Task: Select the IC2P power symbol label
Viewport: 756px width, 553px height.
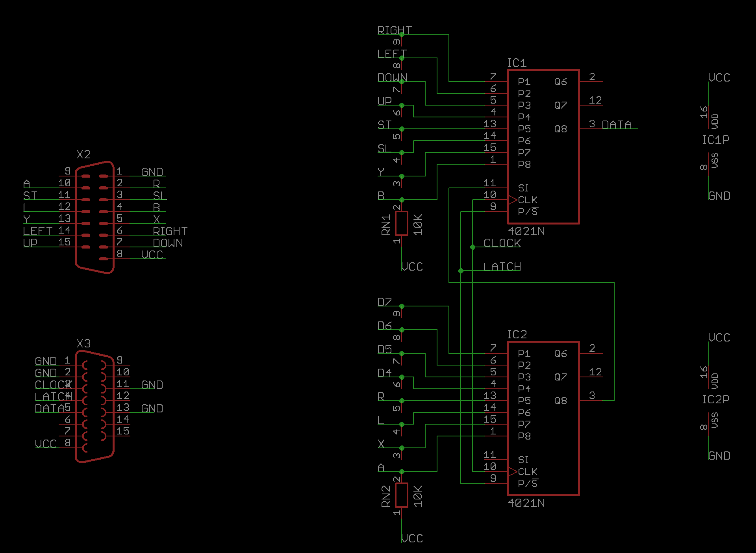Action: (x=715, y=399)
